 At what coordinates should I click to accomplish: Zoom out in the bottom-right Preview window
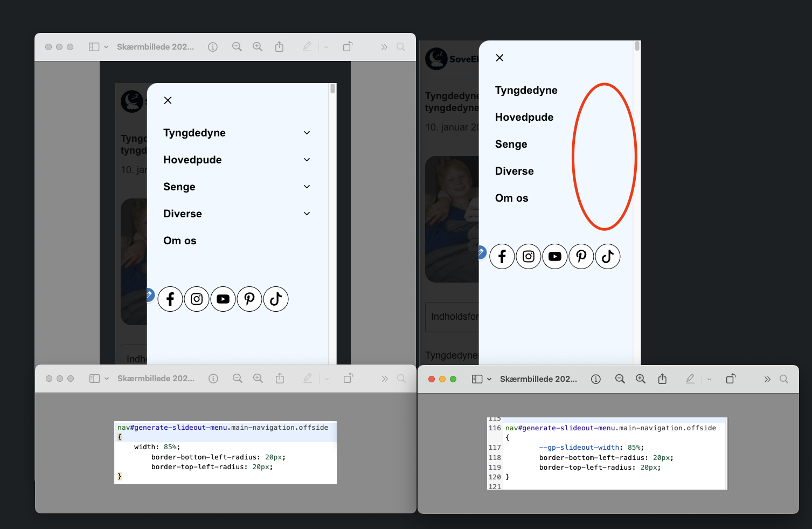pyautogui.click(x=620, y=379)
